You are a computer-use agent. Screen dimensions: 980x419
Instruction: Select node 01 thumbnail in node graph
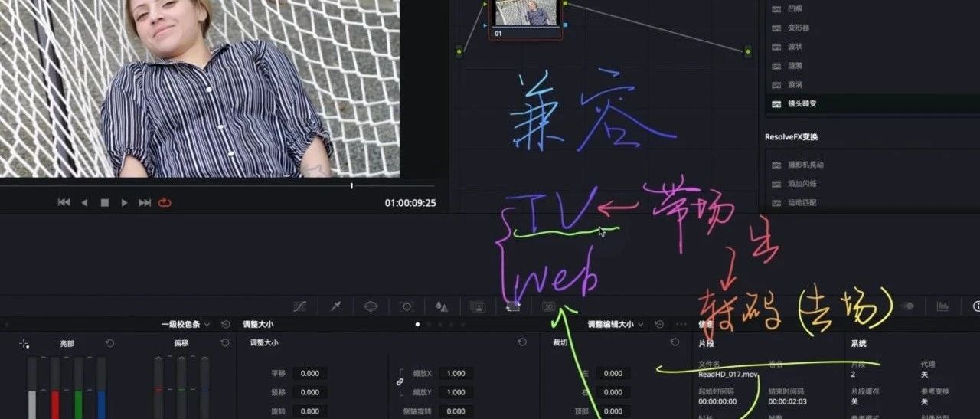pyautogui.click(x=525, y=13)
